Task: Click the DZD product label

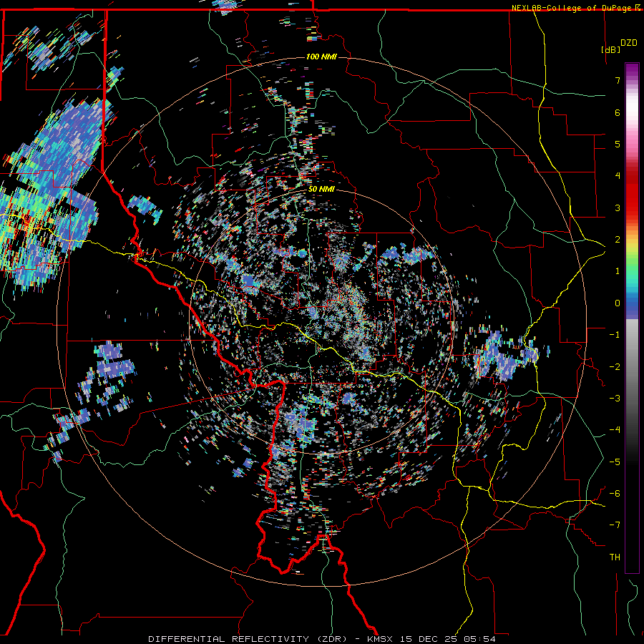Action: 629,43
